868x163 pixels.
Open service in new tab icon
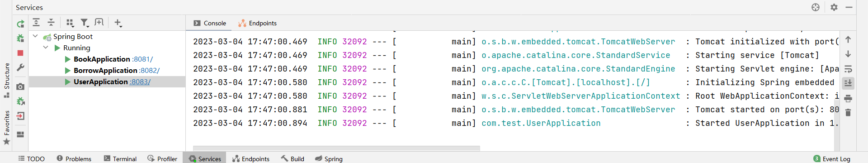(x=99, y=22)
